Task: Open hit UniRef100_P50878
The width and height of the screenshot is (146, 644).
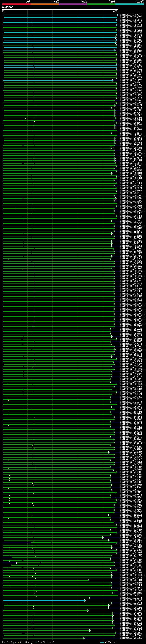Action: click(131, 286)
